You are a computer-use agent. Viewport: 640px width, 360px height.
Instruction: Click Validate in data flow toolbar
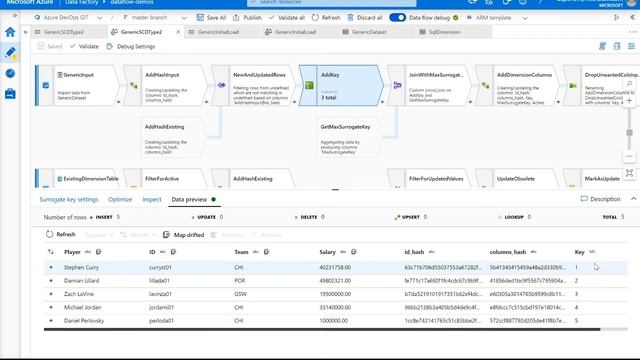point(84,47)
